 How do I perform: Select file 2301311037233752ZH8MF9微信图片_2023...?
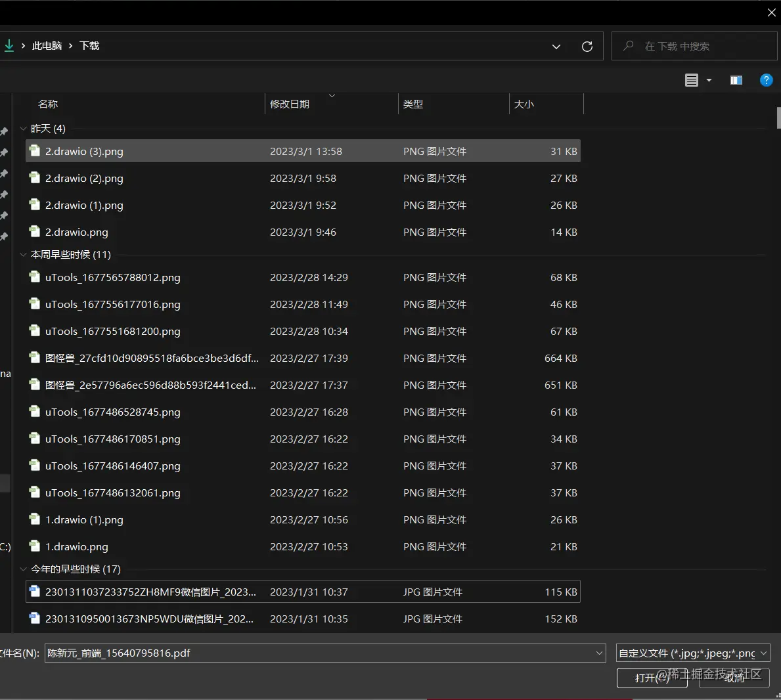coord(303,592)
